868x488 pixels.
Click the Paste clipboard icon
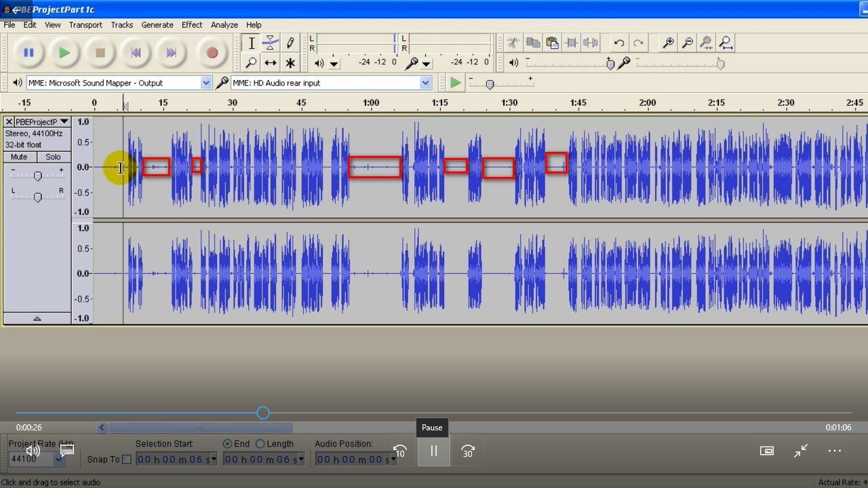[x=552, y=43]
